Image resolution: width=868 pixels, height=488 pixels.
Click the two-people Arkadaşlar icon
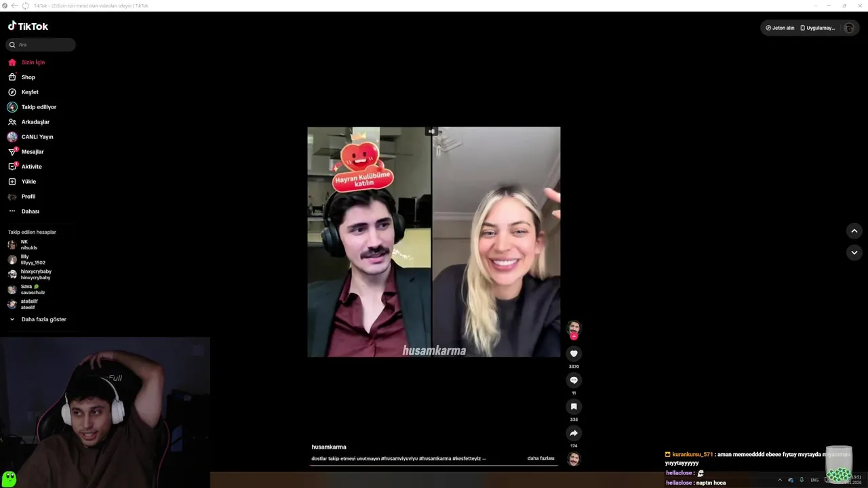pyautogui.click(x=12, y=122)
